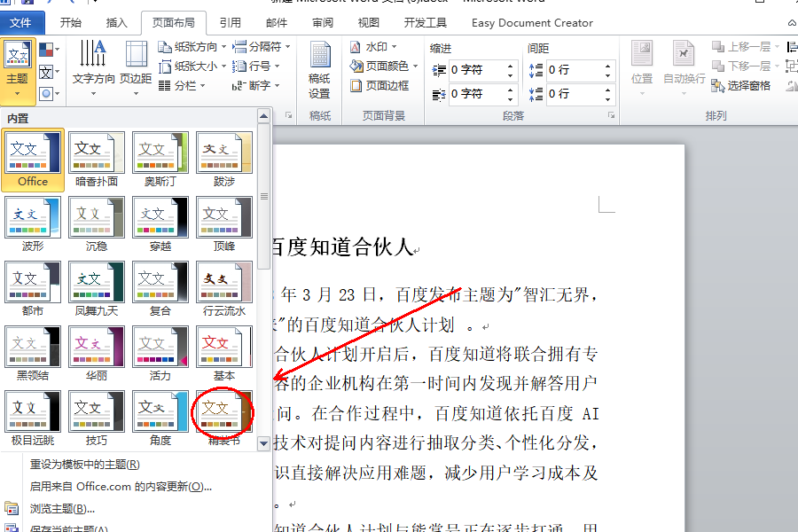
Task: Select the 凤舞九天 theme
Action: pos(97,289)
